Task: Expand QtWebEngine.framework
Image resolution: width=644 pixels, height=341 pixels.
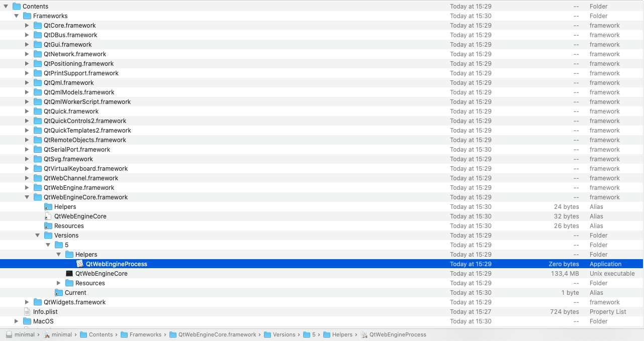Action: (27, 188)
